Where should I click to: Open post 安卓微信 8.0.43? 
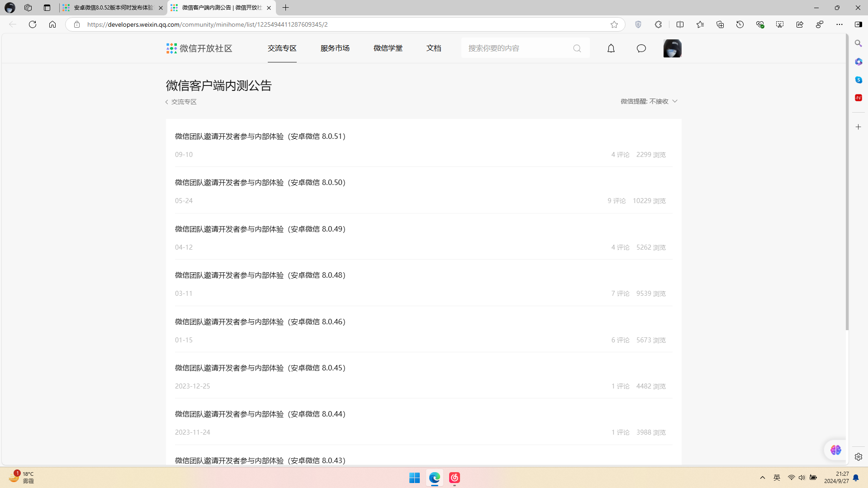pos(260,460)
